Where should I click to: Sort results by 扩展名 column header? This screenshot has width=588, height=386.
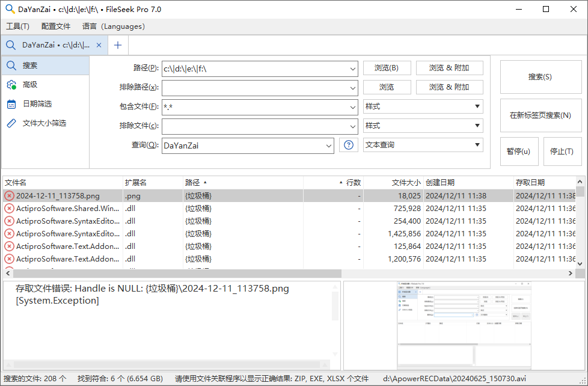(x=153, y=183)
